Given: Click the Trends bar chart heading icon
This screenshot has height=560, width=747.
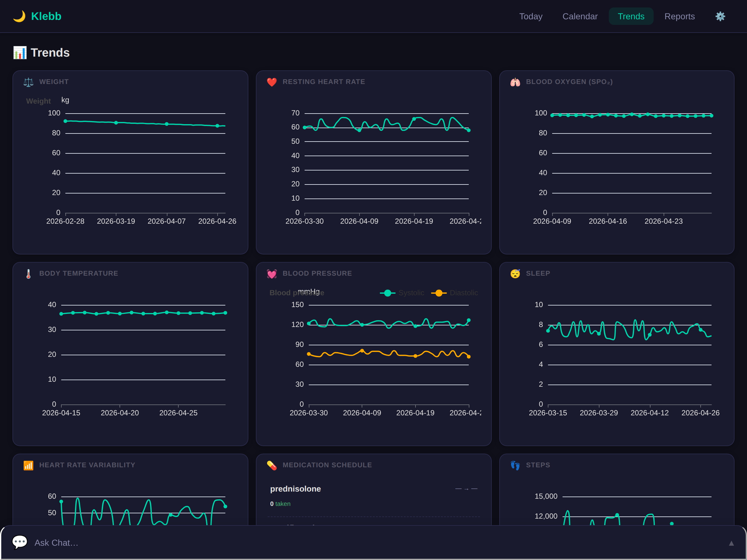Looking at the screenshot, I should click(20, 53).
